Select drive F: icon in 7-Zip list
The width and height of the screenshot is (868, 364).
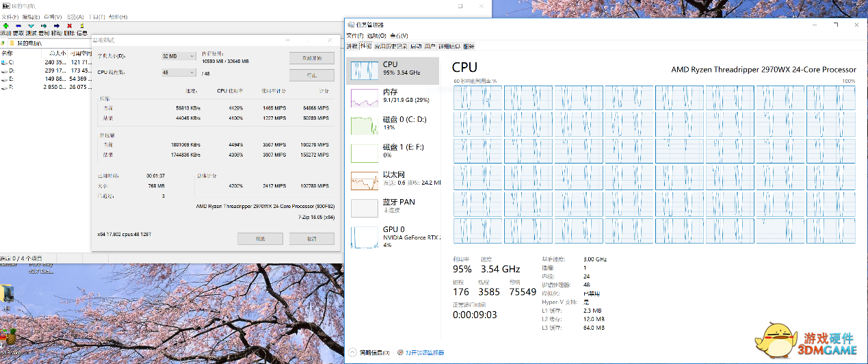tap(5, 87)
